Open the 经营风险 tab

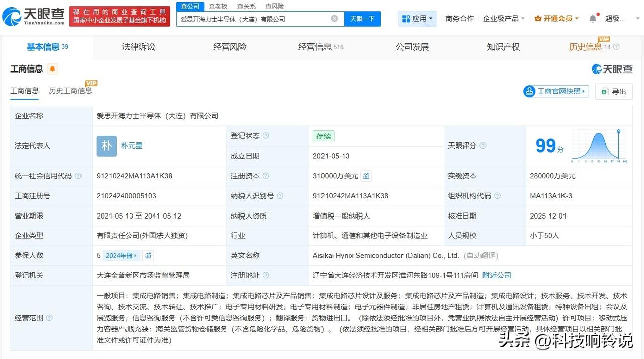[230, 47]
